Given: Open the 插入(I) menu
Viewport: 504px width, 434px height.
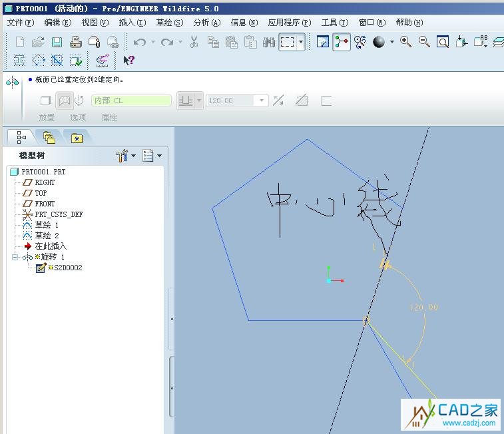Looking at the screenshot, I should (132, 22).
